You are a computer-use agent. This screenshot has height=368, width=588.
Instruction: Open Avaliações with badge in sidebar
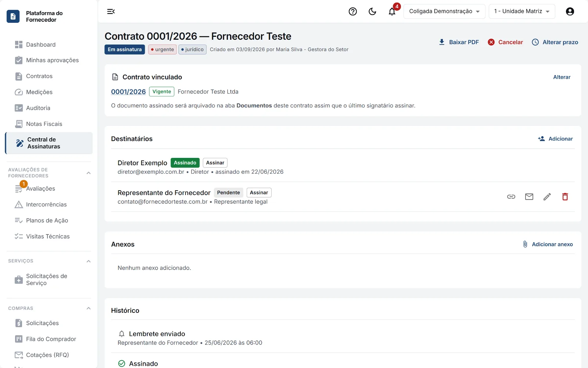49,188
